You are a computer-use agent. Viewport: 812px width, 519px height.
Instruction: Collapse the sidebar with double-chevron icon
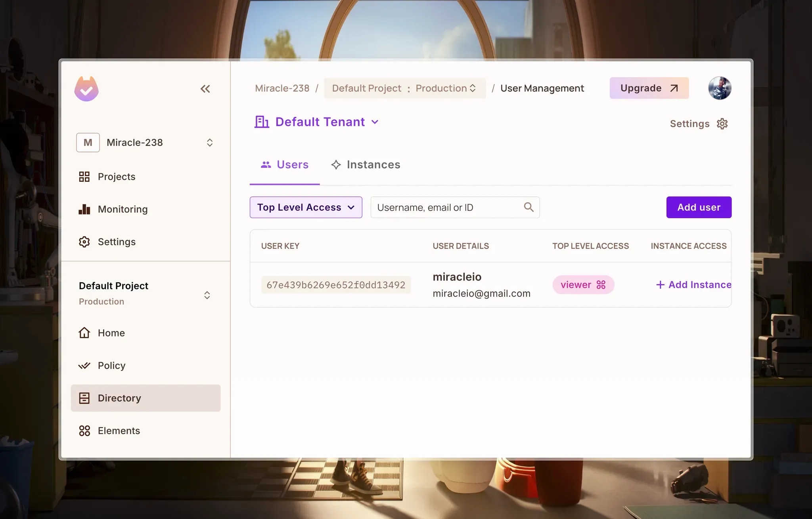[205, 89]
